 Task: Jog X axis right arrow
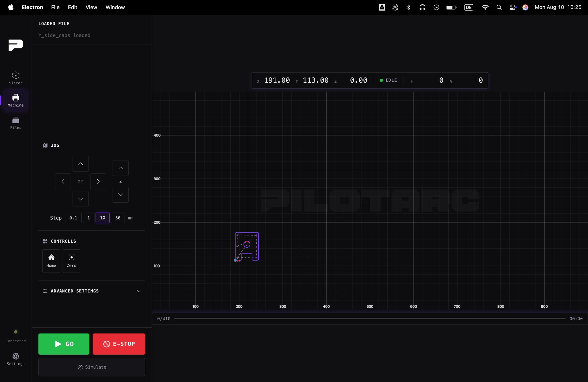[x=98, y=181]
